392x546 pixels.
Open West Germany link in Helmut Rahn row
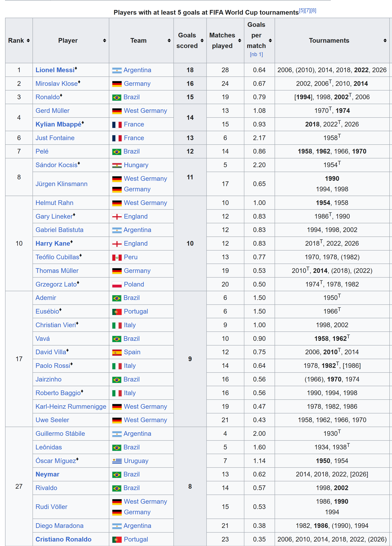145,203
